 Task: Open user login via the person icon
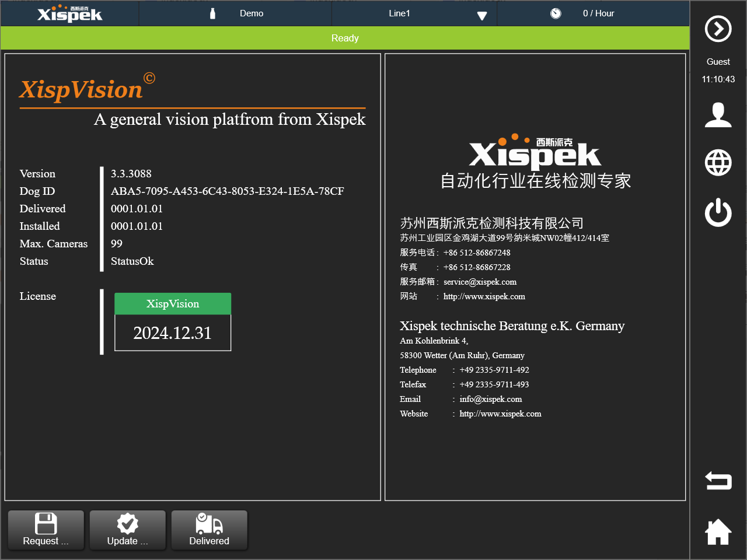[718, 114]
